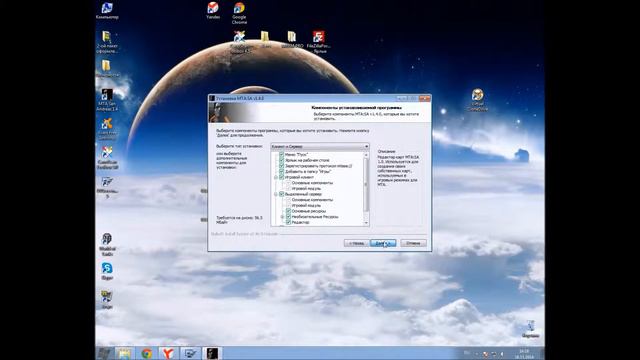The image size is (640, 360).
Task: Select the Skype desktop shortcut
Action: point(107,271)
